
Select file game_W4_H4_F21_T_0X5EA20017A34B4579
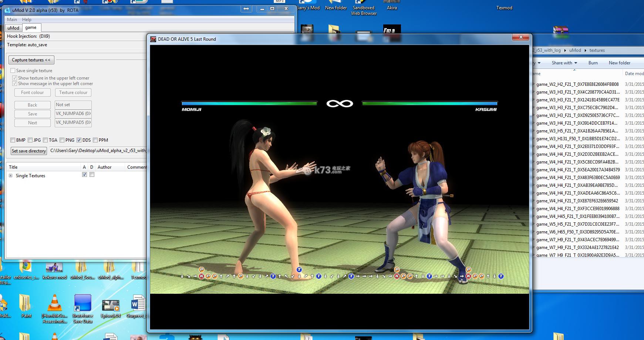coord(577,170)
